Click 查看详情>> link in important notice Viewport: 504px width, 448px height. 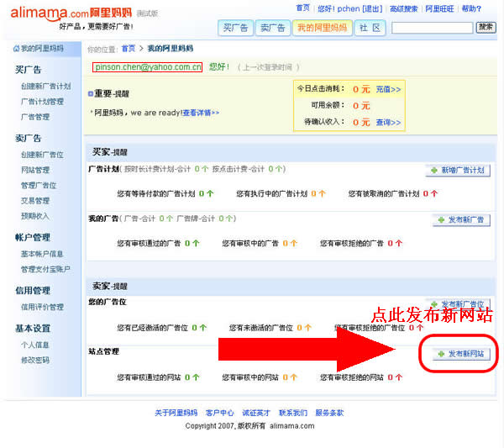201,113
